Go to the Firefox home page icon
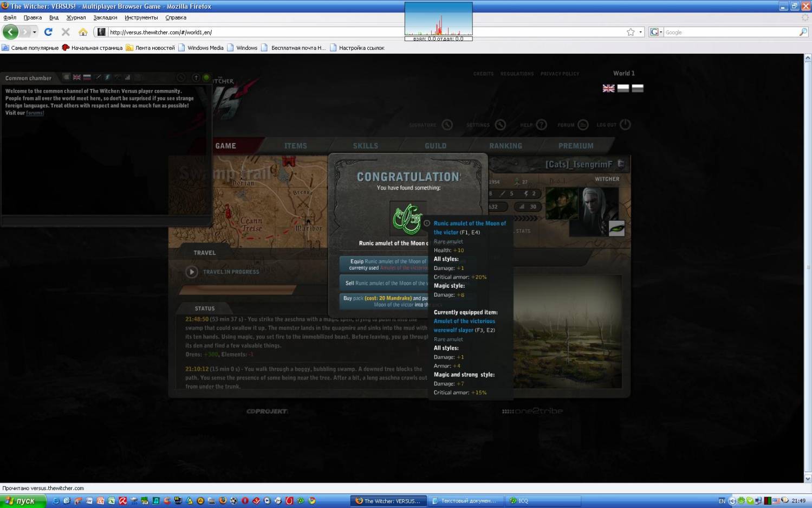The image size is (812, 508). 83,32
